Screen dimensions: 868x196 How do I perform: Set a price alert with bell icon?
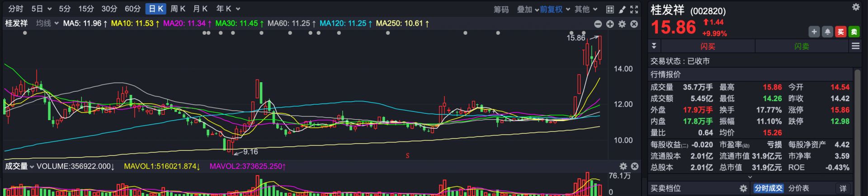(827, 32)
